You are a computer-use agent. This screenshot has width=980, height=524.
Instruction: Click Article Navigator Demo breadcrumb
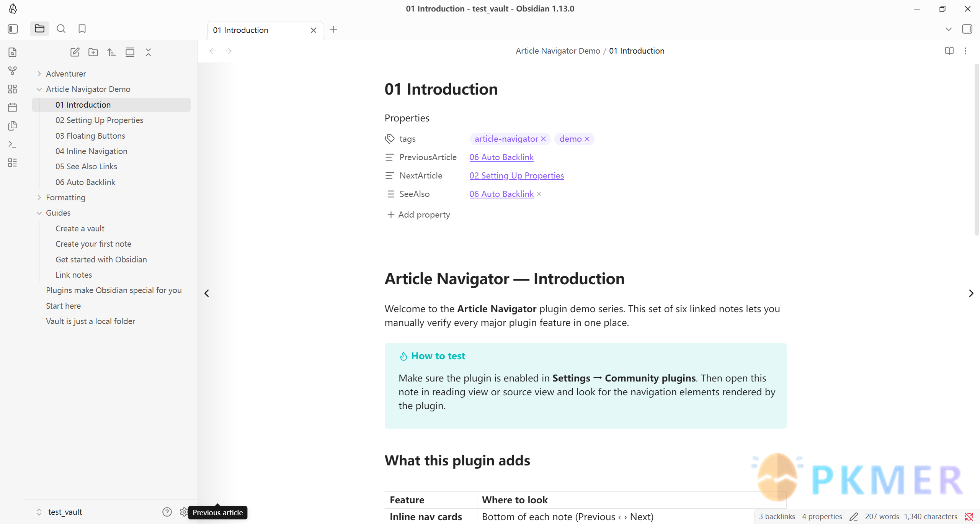pyautogui.click(x=558, y=51)
